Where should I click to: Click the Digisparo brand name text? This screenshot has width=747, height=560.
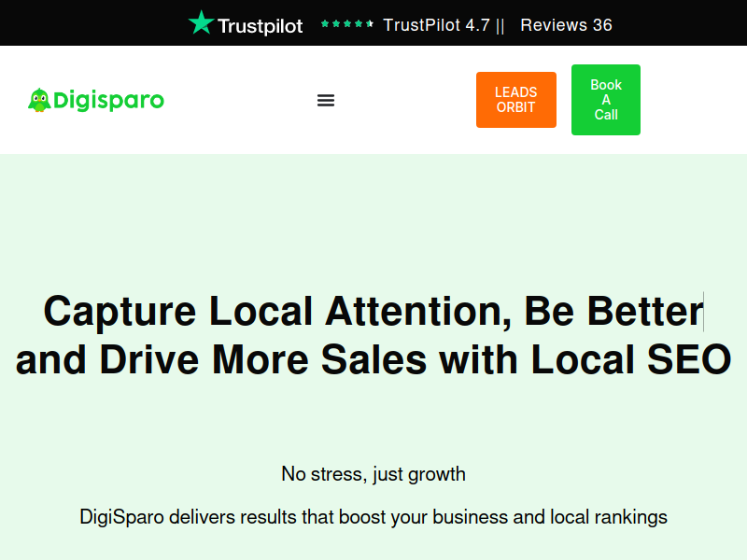[x=108, y=100]
